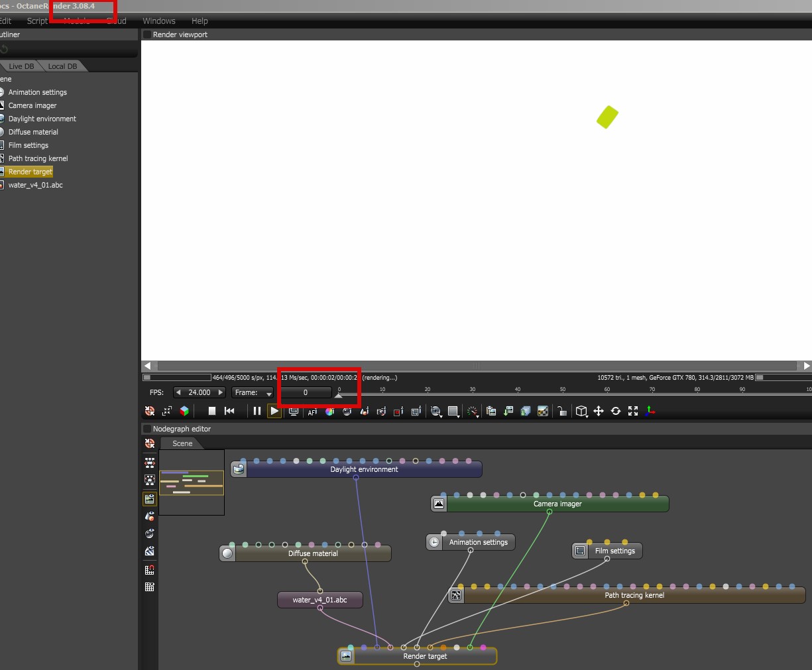Restart render with the rewind button
This screenshot has width=812, height=670.
coord(229,411)
